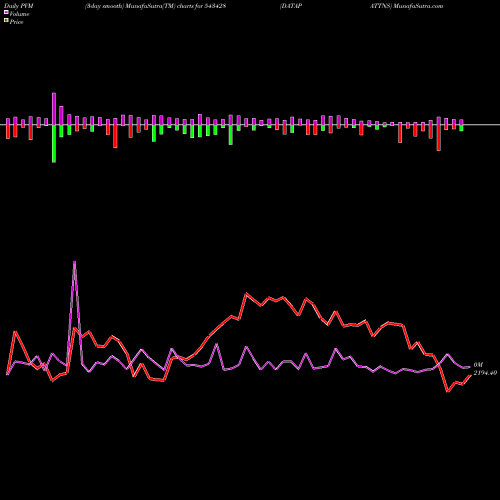Click the 'Volume' legend label
The width and height of the screenshot is (500, 500).
coord(19,14)
